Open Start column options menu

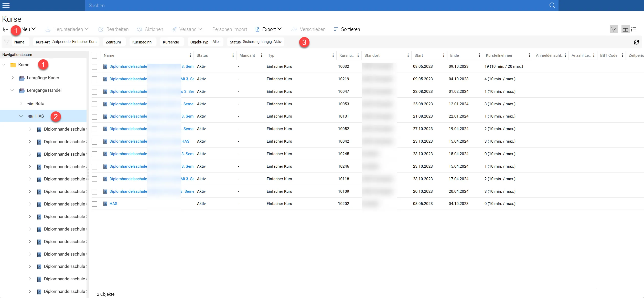click(444, 55)
